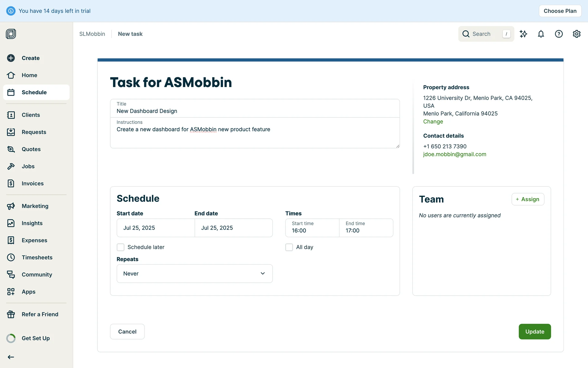Open the Start date picker field
Viewport: 588px width, 368px height.
[156, 228]
